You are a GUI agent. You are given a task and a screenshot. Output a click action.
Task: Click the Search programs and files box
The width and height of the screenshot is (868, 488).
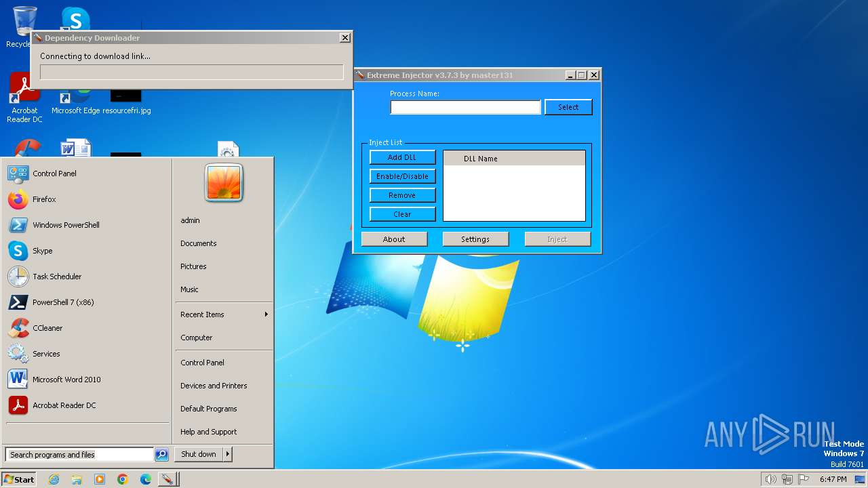pyautogui.click(x=79, y=455)
